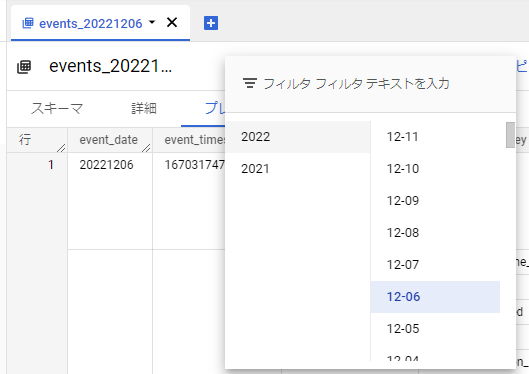
Task: Select year 2022 in the list
Action: coord(298,137)
